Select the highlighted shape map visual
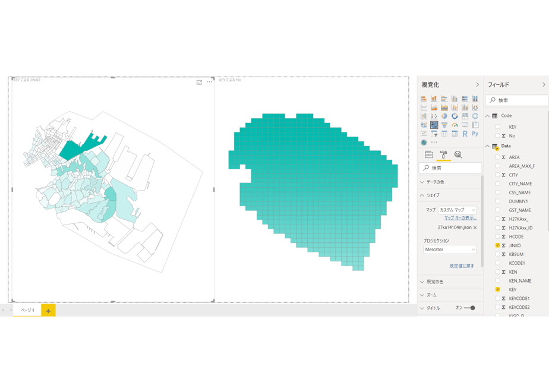 pos(434,125)
